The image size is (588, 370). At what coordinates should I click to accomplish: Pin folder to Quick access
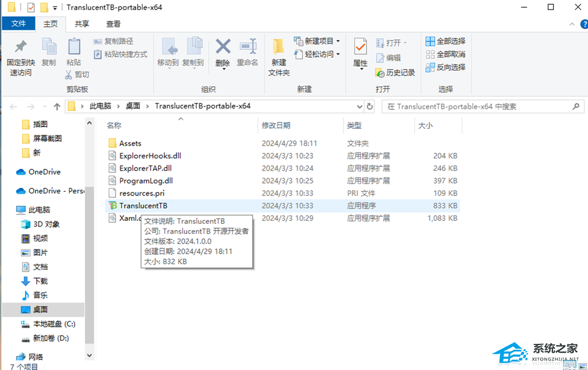[x=21, y=58]
